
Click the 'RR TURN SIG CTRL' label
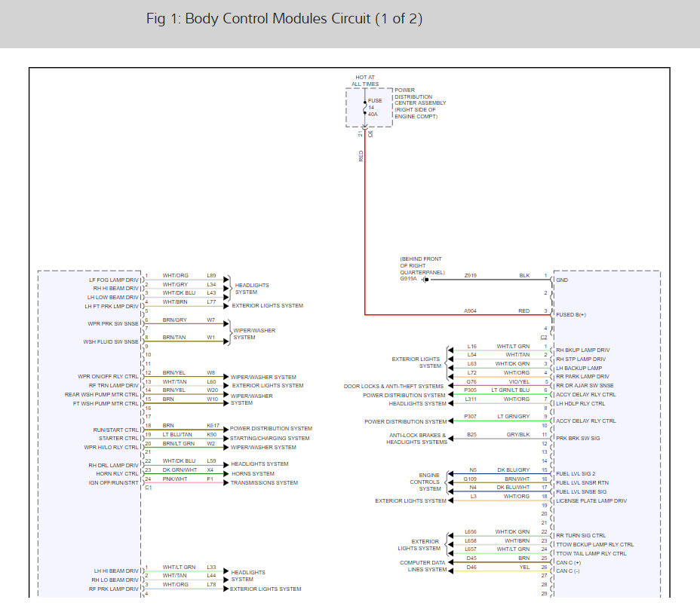point(580,536)
